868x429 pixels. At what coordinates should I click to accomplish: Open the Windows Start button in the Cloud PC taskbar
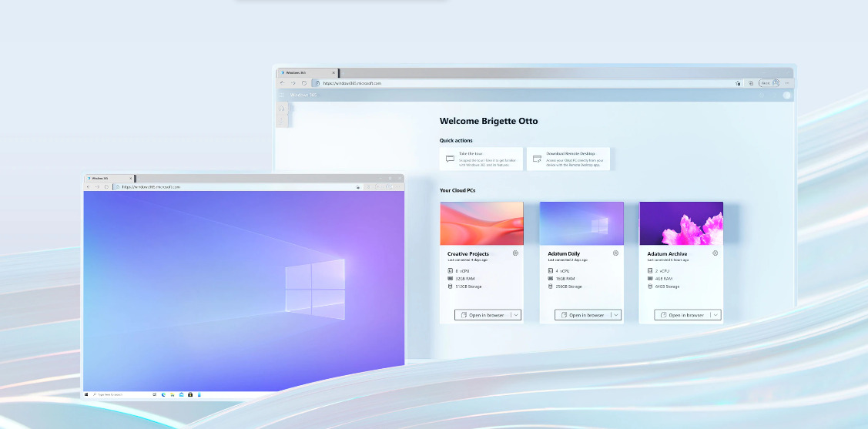(86, 394)
